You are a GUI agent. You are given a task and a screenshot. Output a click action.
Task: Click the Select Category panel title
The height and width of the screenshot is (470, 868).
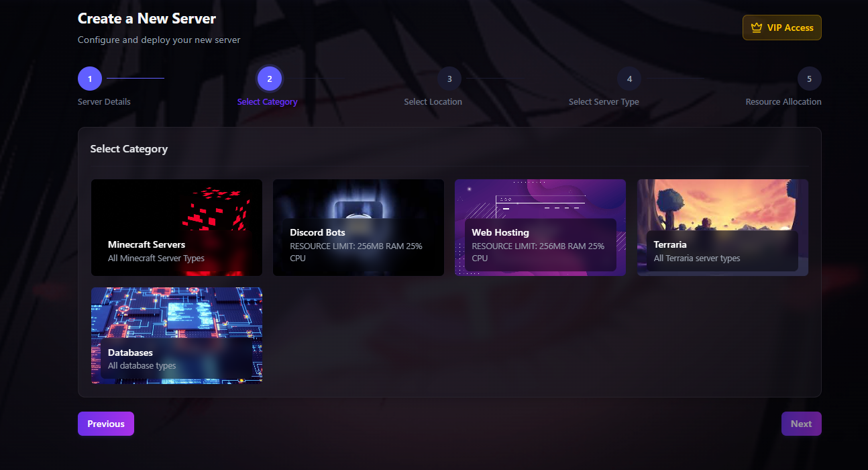coord(129,148)
